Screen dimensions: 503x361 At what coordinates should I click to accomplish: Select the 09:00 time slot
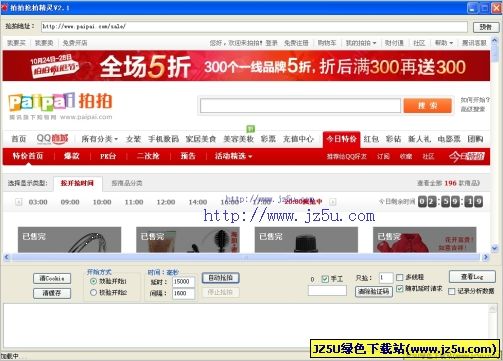pos(70,202)
